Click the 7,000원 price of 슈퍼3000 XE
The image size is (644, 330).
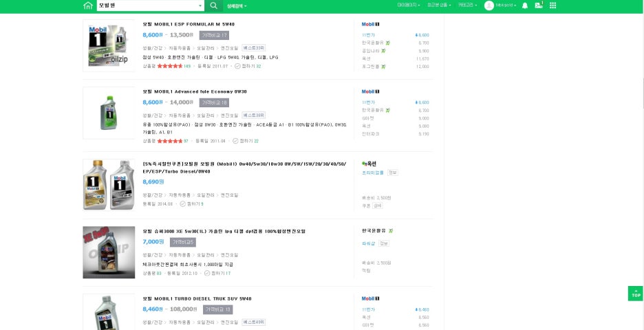pos(153,242)
